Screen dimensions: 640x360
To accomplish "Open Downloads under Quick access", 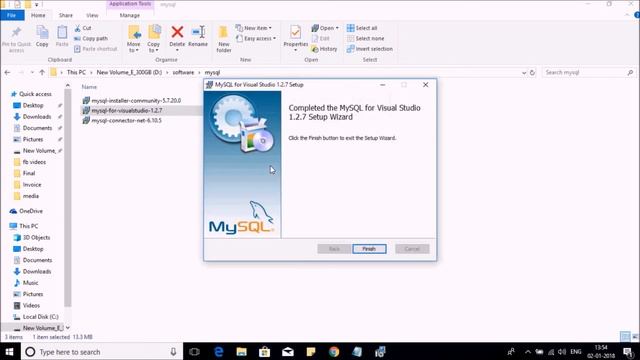I will [32, 117].
